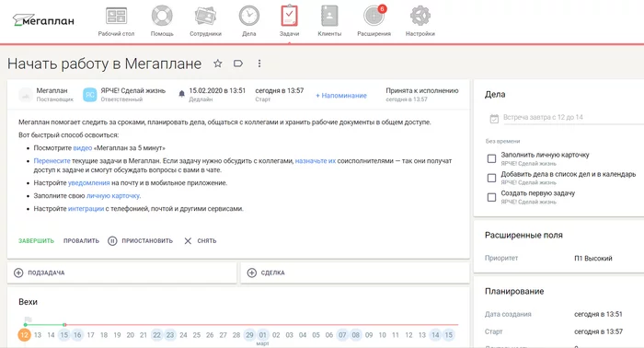
Task: Open the Настройки gear icon
Action: click(420, 17)
